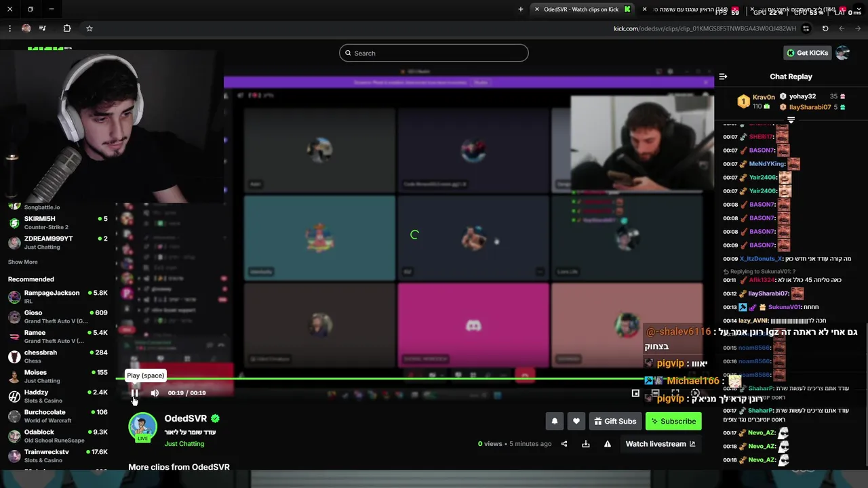Open Odablock's channel in the sidebar
The height and width of the screenshot is (488, 868).
click(58, 436)
